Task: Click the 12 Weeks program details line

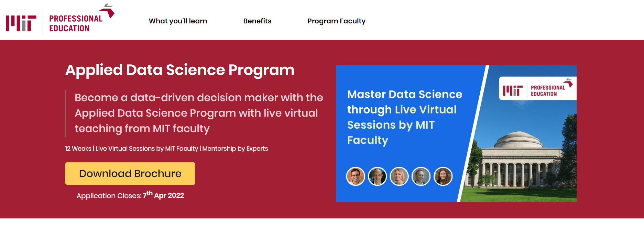Action: pos(166,149)
